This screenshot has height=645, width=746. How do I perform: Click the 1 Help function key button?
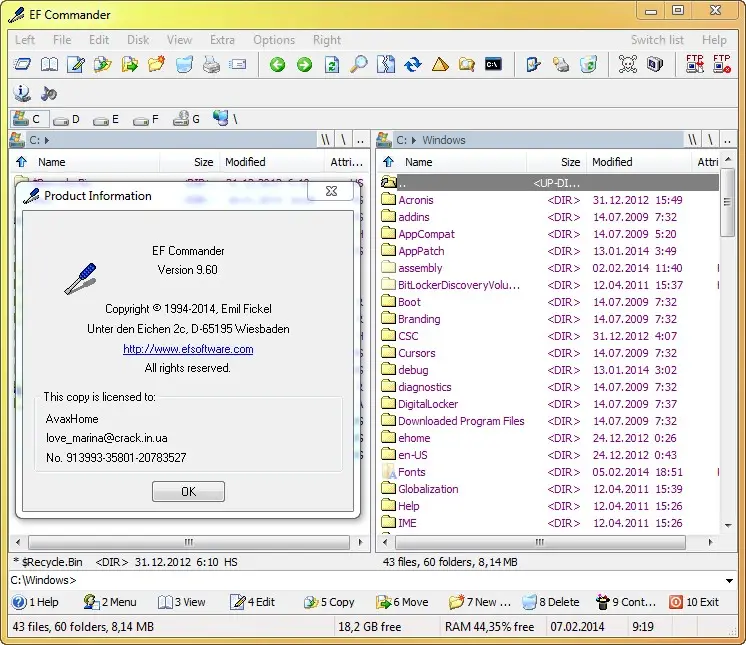(x=35, y=602)
